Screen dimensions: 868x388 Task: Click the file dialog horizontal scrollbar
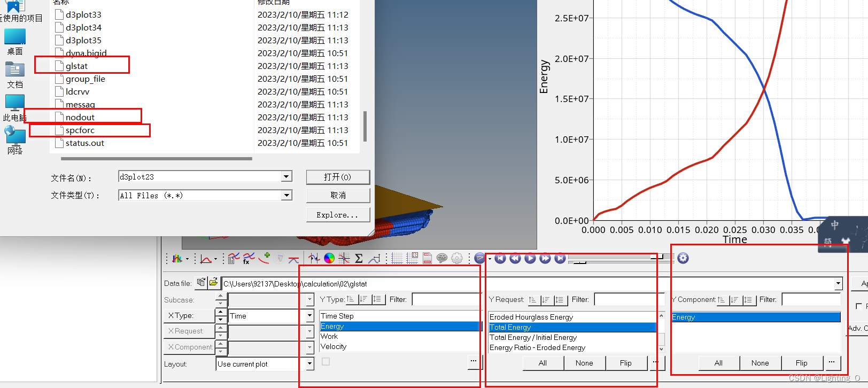tap(157, 159)
